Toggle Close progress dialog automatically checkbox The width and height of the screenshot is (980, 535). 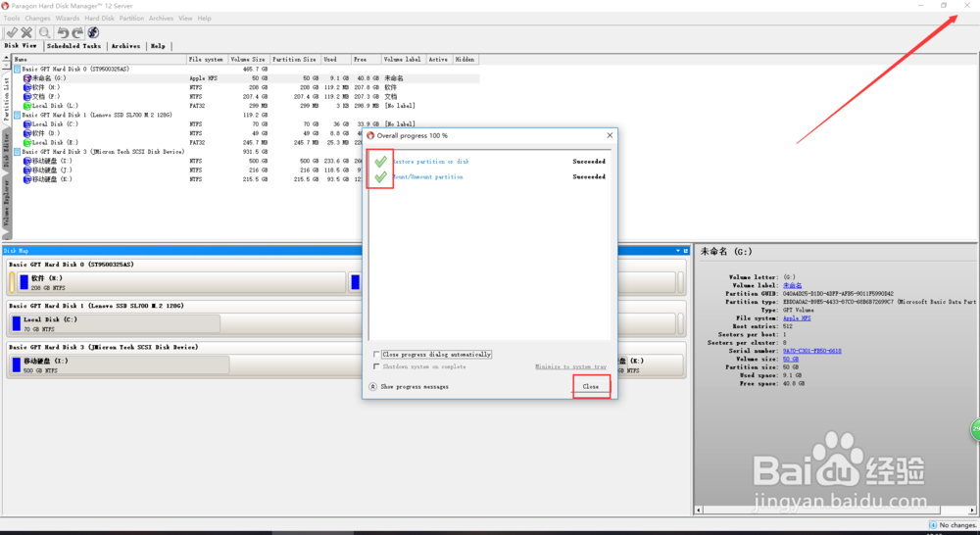pyautogui.click(x=376, y=355)
